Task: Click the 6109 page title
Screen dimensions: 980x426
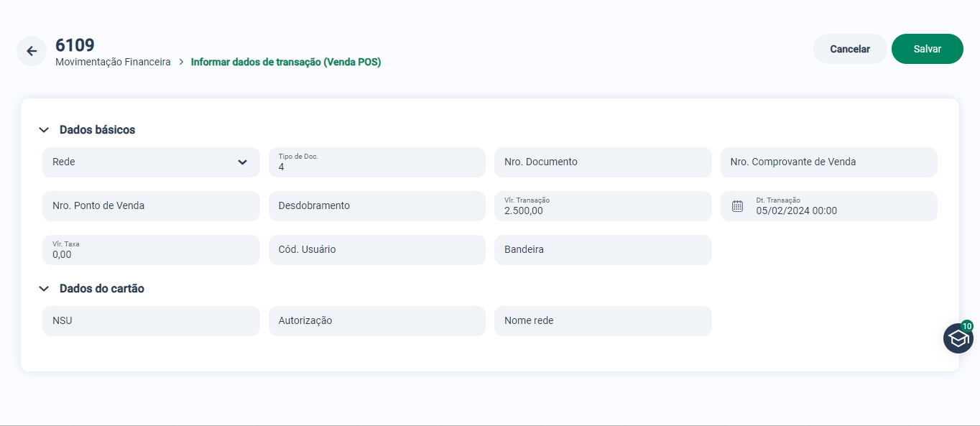Action: 75,45
